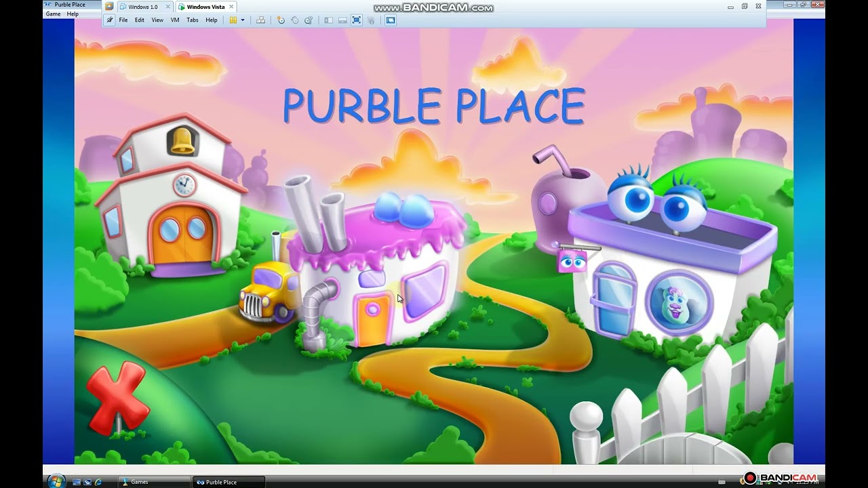
Task: Open the Comfy Cakes bakery building
Action: pos(376,271)
